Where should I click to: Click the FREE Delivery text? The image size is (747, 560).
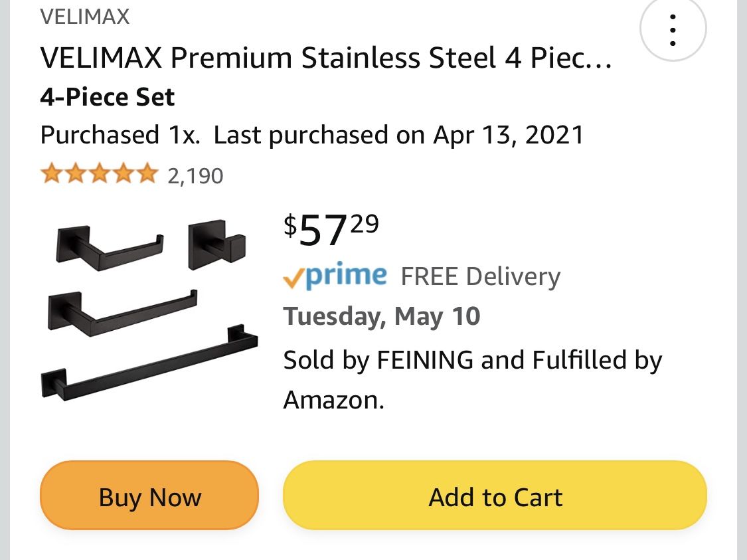pos(480,276)
